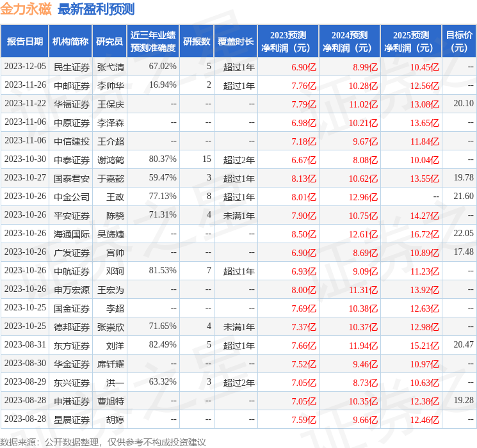This screenshot has width=477, height=448.
Task: Click the 11.31亿 forecast for 申万宏源
Action: pos(363,290)
